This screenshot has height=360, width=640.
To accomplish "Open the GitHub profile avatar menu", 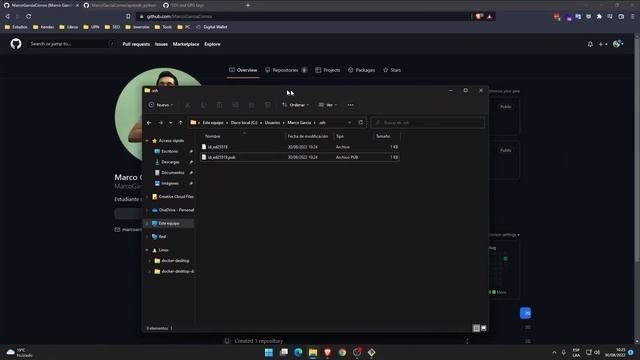I will [618, 44].
